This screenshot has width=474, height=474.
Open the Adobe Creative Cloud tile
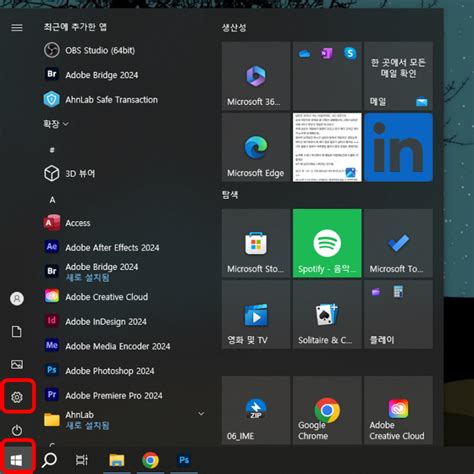[x=399, y=410]
